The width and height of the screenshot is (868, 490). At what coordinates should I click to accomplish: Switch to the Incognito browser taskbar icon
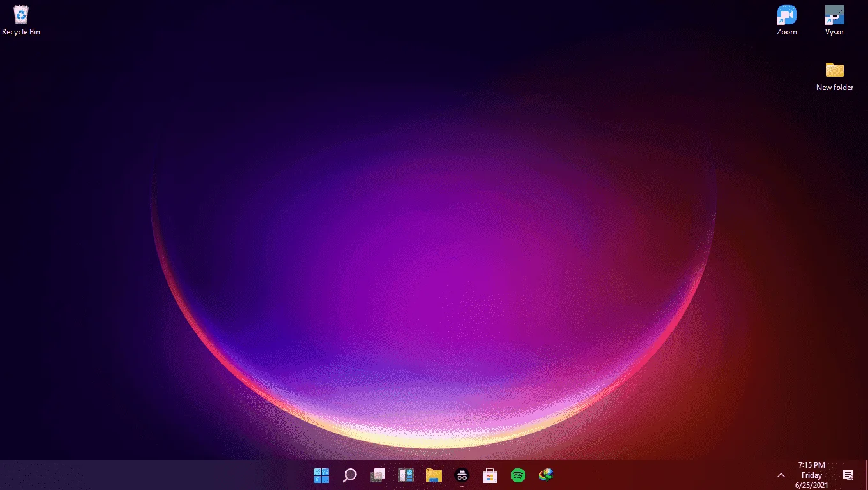click(x=462, y=475)
